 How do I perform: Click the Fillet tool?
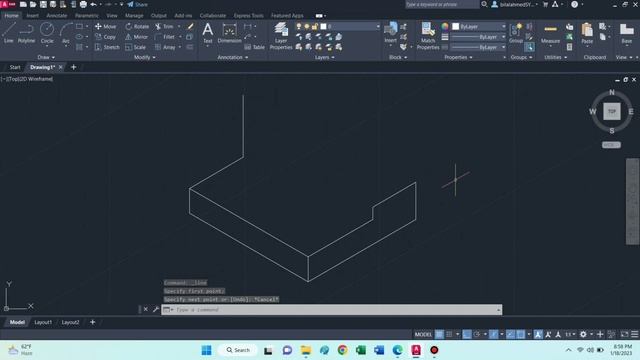click(164, 37)
